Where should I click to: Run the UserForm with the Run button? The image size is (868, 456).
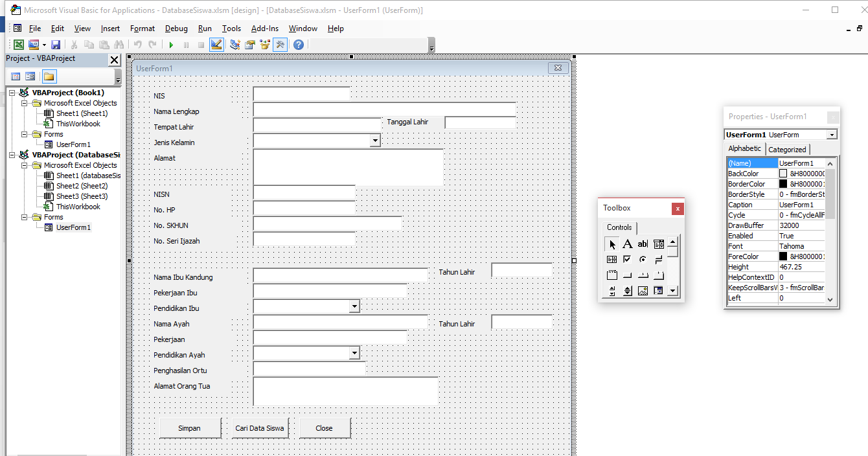170,44
